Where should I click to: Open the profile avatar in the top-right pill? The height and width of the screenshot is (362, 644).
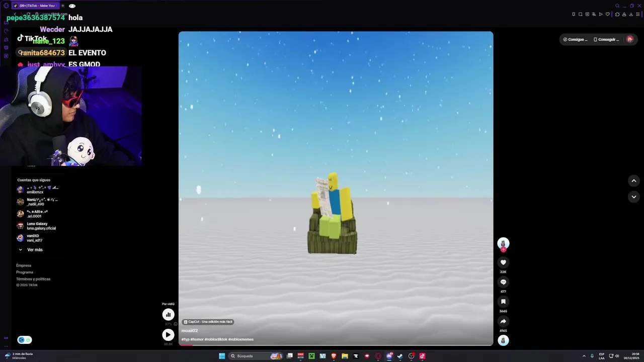pos(629,39)
